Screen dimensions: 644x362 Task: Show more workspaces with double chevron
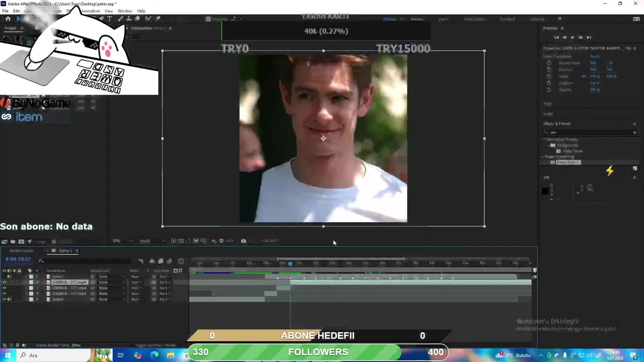[559, 19]
